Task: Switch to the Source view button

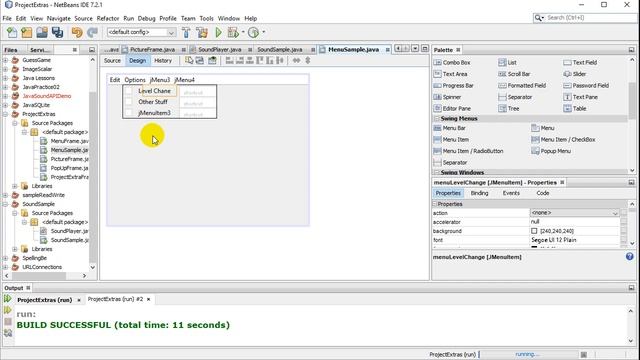Action: tap(112, 60)
